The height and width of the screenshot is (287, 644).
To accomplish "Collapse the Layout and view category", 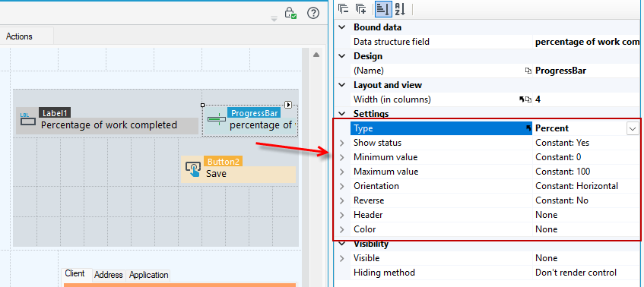I will 341,85.
